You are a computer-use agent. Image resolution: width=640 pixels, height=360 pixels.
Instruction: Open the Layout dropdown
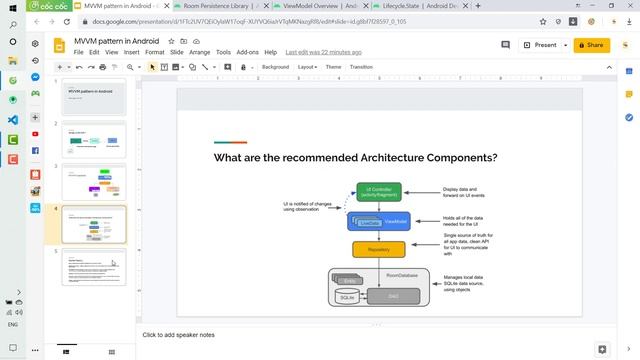(307, 67)
